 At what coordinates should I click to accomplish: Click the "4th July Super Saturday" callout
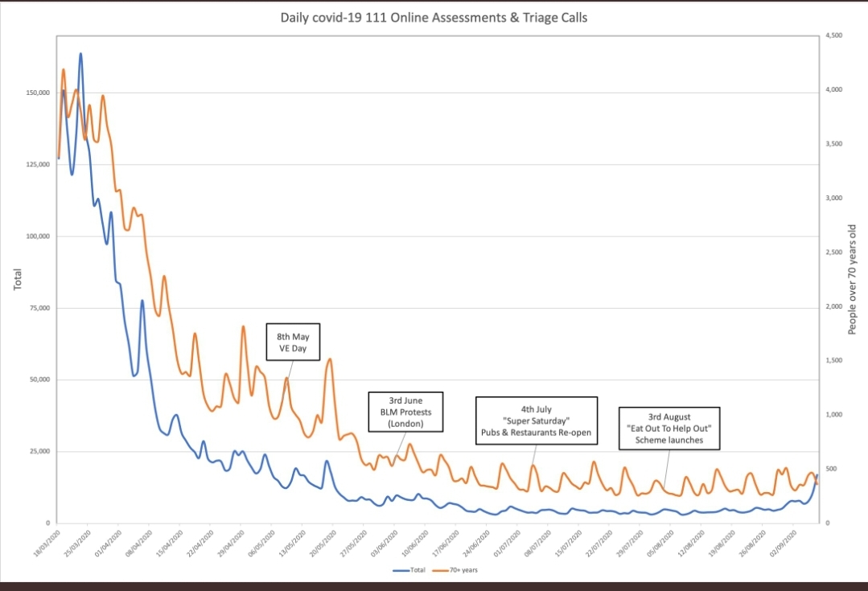(x=536, y=420)
